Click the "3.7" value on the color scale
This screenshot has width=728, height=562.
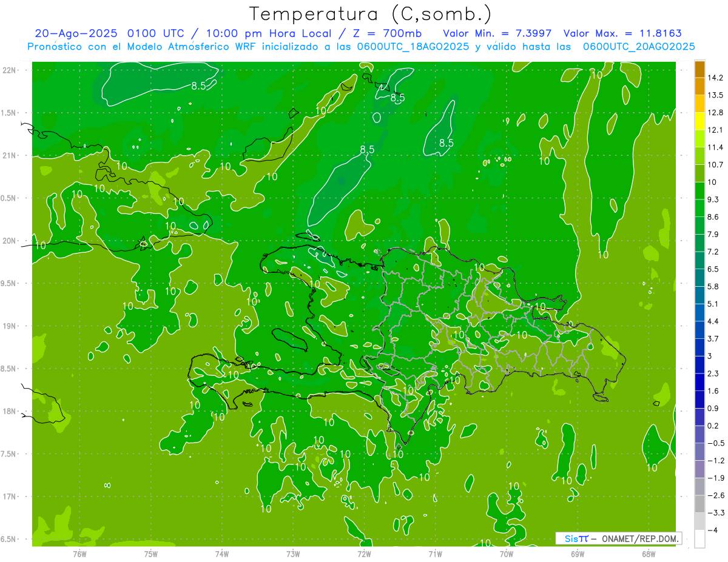tap(713, 339)
